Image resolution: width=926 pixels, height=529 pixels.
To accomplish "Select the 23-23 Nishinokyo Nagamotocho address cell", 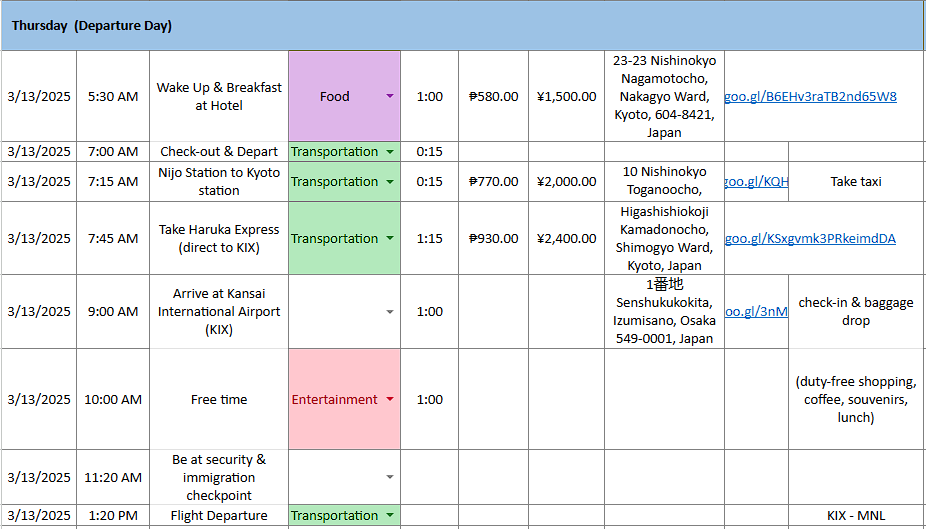I will (664, 96).
